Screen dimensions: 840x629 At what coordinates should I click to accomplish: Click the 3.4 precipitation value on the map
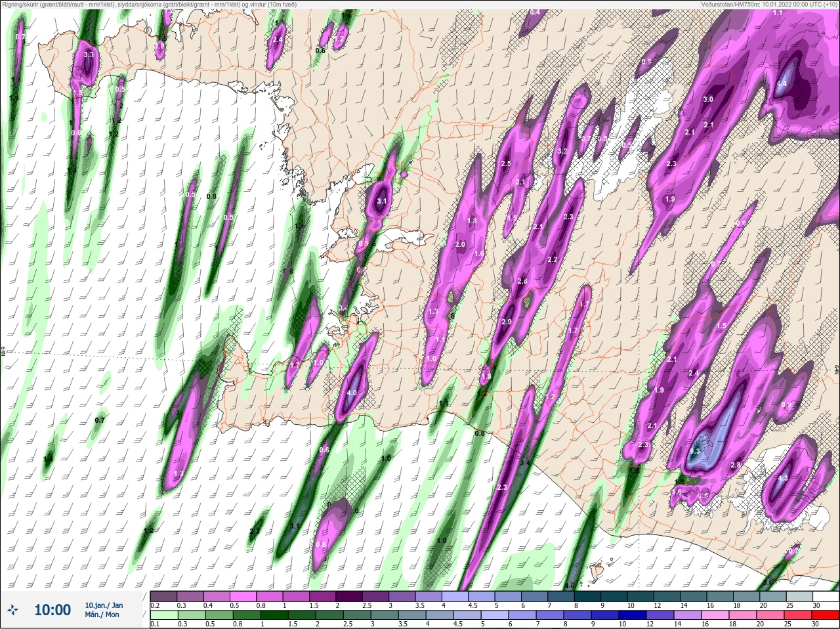click(524, 464)
